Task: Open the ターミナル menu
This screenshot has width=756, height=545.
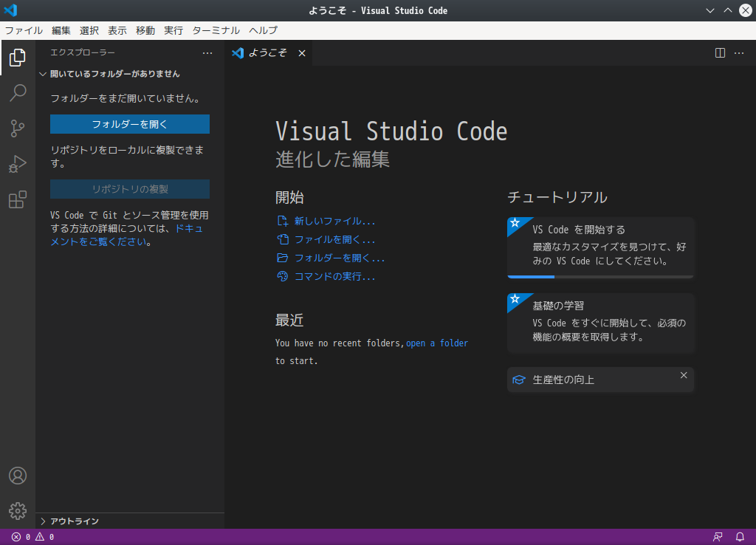Action: coord(216,30)
